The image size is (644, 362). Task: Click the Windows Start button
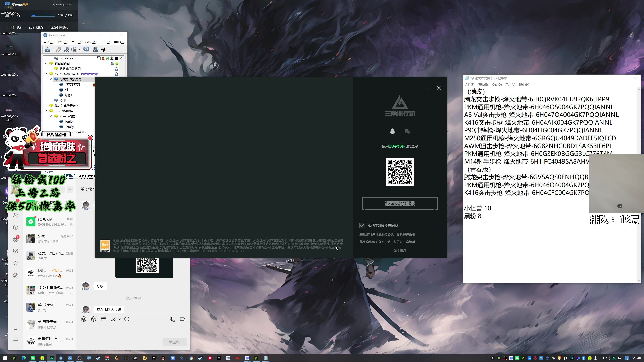[x=5, y=358]
